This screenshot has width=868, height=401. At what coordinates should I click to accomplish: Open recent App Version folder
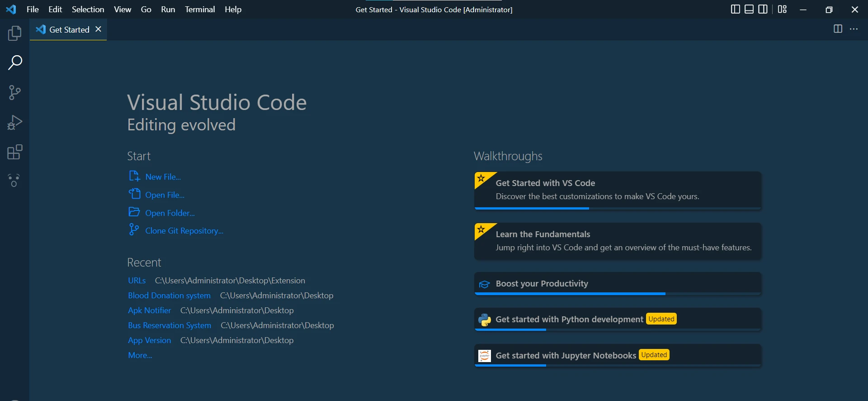pos(149,340)
